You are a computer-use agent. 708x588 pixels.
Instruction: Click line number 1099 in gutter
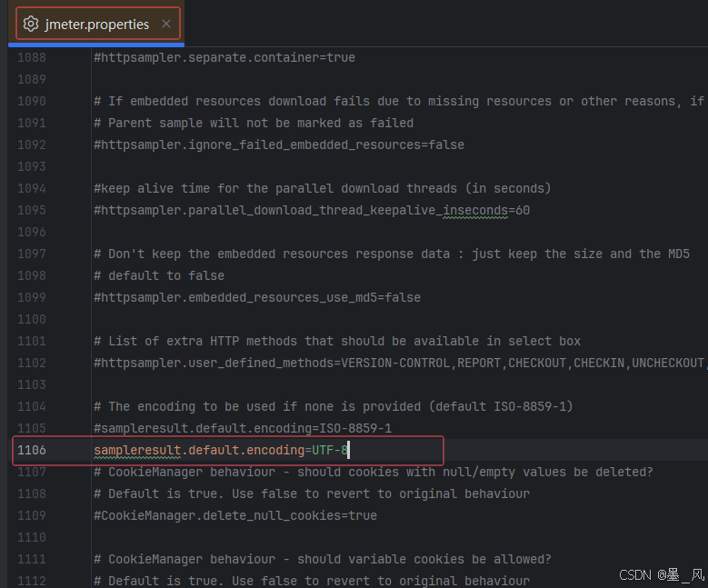[x=32, y=297]
